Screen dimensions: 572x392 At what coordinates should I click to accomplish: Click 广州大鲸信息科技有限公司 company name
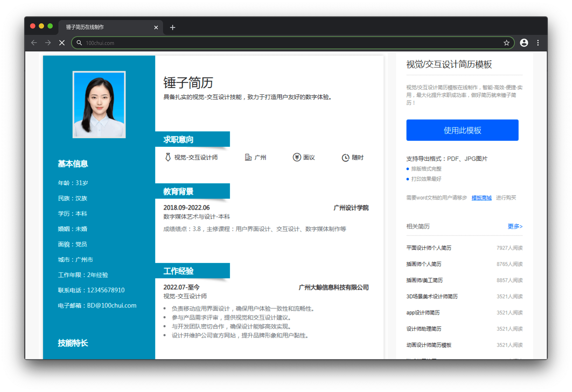334,287
